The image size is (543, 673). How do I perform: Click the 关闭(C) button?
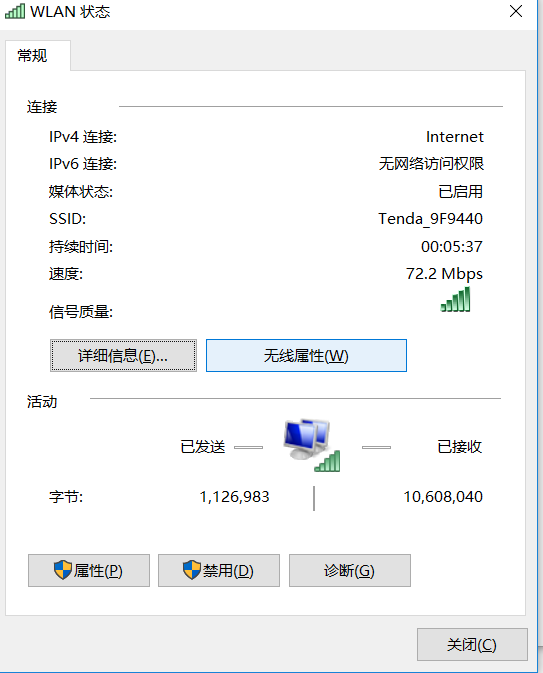[x=472, y=645]
